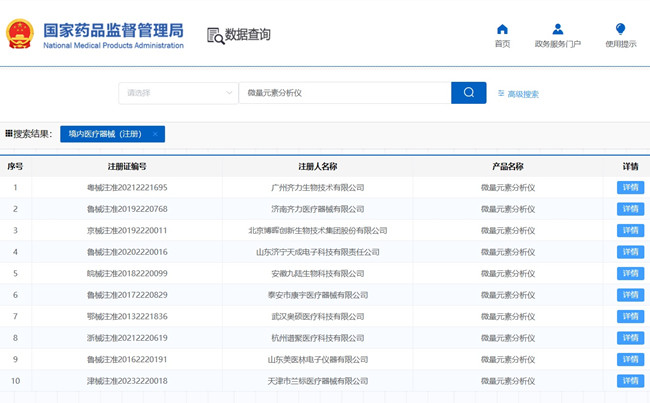Show 详情 for 安徽九陆生物科技有限公司

pos(630,273)
